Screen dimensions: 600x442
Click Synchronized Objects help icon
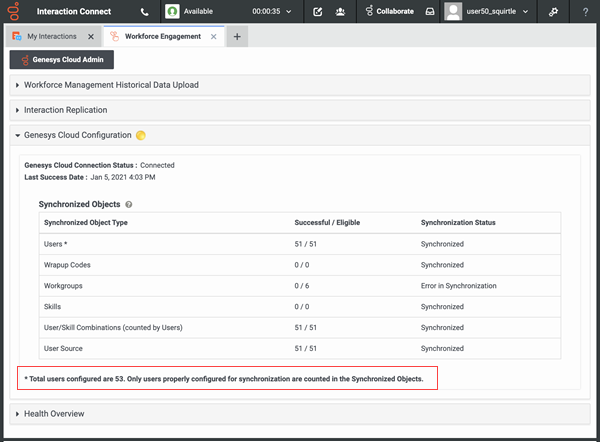click(129, 204)
